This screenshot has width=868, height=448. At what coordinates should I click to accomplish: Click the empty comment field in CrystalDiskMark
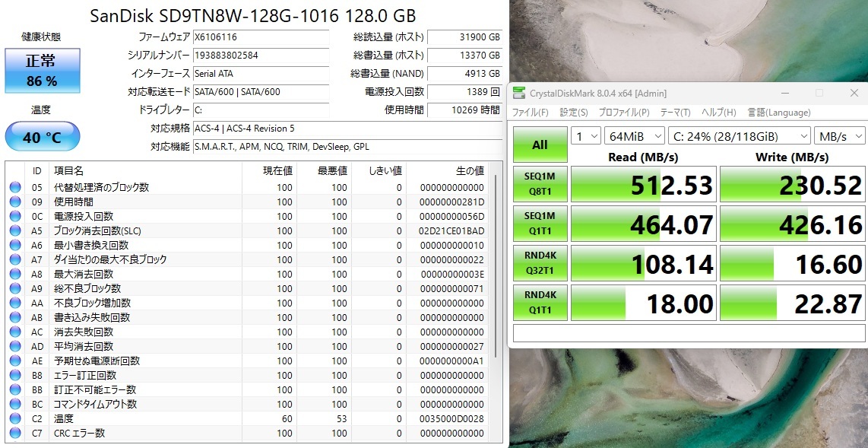689,333
